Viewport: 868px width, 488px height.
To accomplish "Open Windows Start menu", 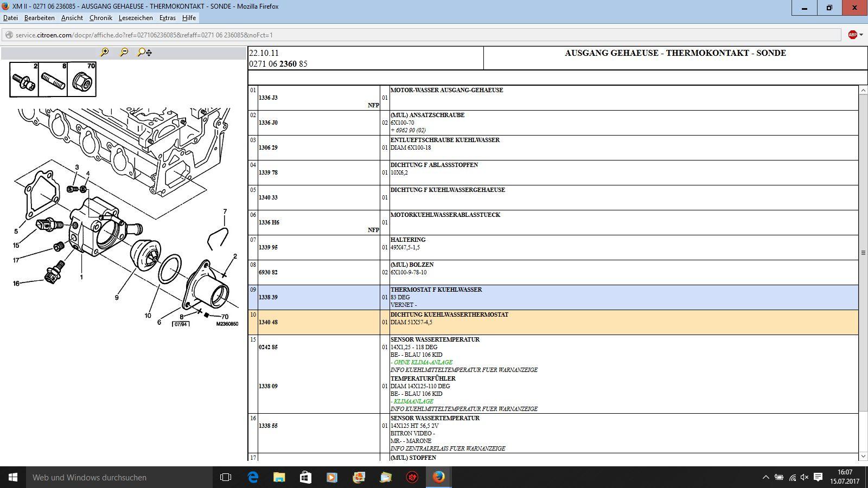I will [x=13, y=477].
